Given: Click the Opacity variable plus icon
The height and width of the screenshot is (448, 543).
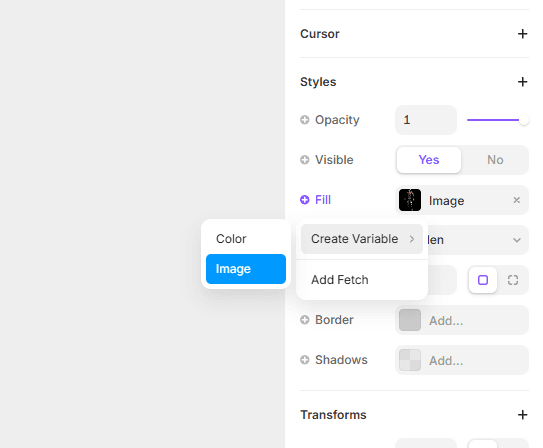Looking at the screenshot, I should tap(304, 120).
